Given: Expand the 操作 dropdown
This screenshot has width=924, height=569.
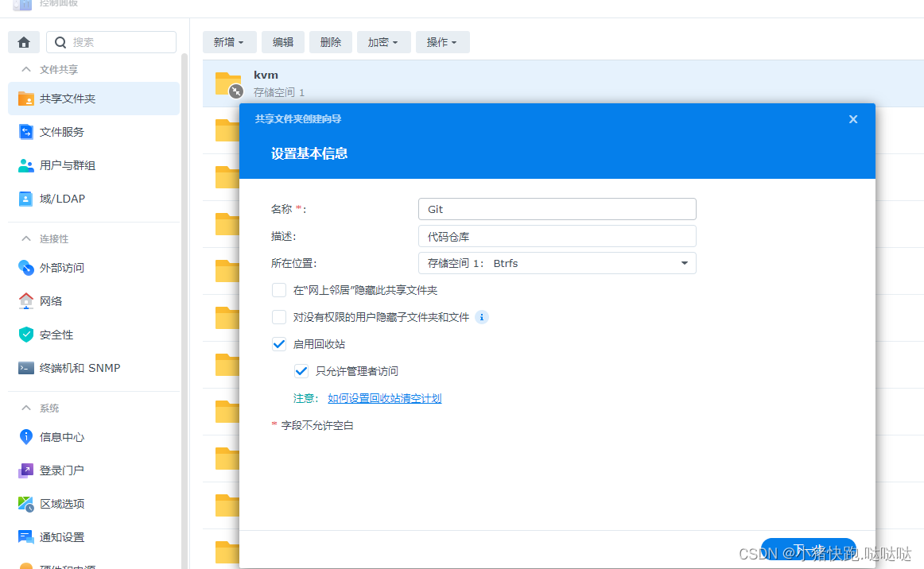Looking at the screenshot, I should point(442,41).
